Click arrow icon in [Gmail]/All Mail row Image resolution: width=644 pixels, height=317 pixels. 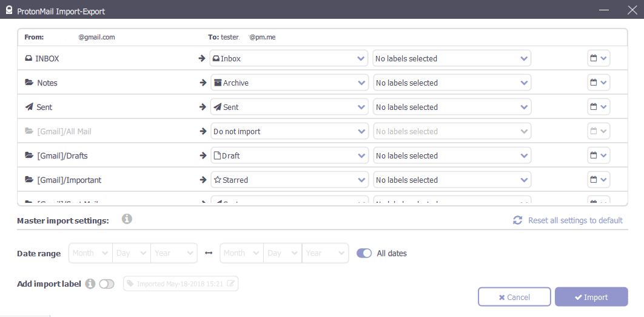202,131
